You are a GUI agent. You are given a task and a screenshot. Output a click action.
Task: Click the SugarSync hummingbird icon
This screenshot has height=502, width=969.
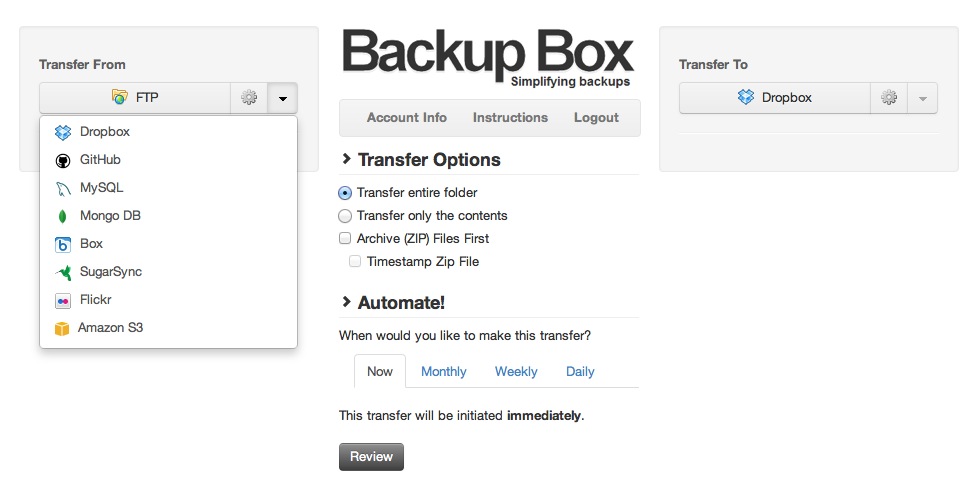pyautogui.click(x=63, y=272)
